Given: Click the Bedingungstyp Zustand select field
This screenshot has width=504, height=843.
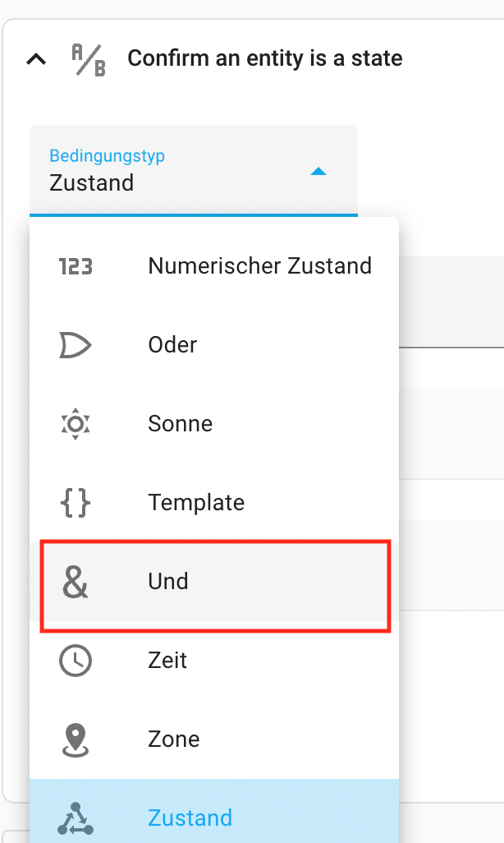Looking at the screenshot, I should 164,171.
